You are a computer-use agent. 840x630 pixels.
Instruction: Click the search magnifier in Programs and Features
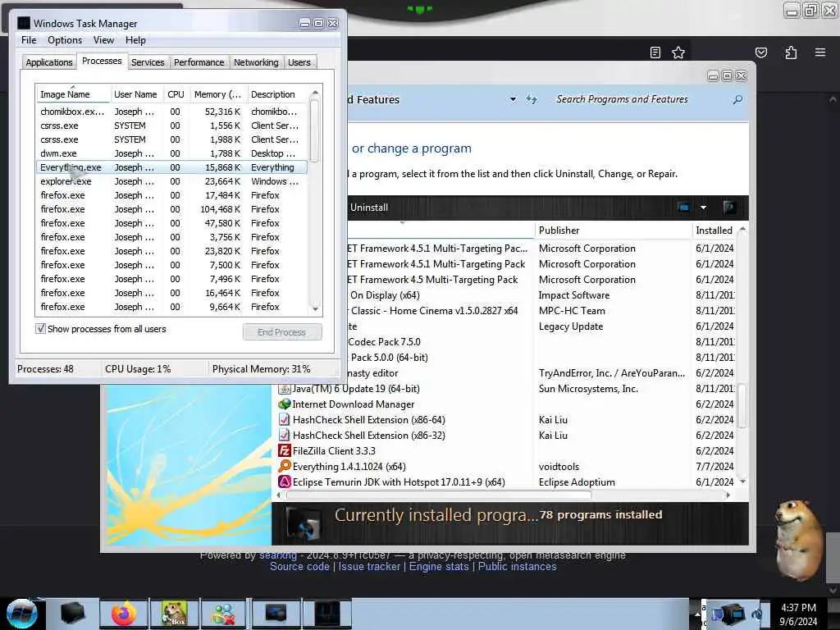[x=737, y=99]
